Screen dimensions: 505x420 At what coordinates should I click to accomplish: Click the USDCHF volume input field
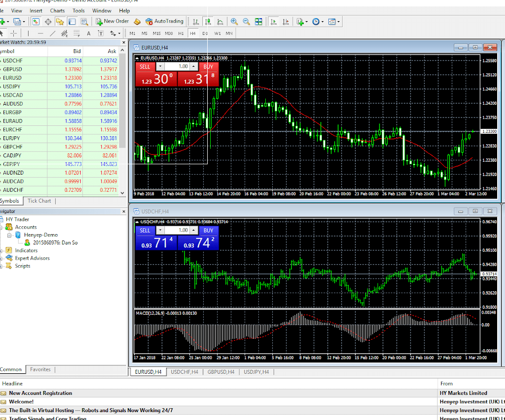177,231
